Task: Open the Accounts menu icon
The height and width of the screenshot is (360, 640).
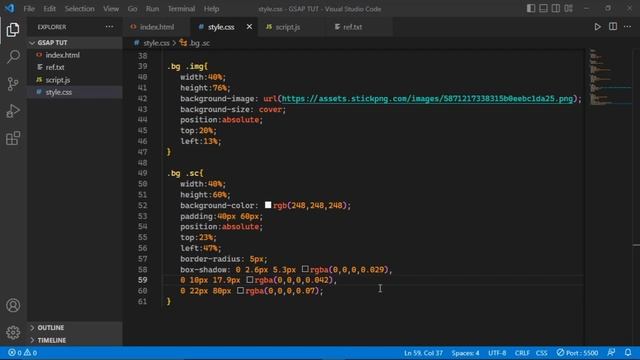Action: tap(13, 305)
